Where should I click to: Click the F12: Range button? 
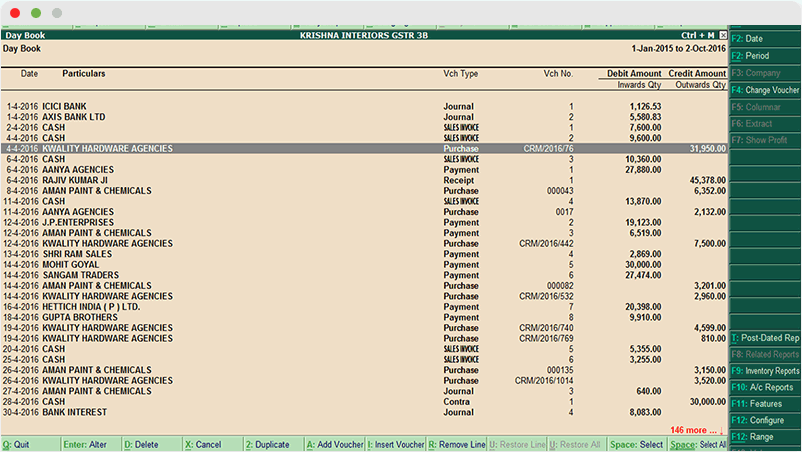click(765, 437)
